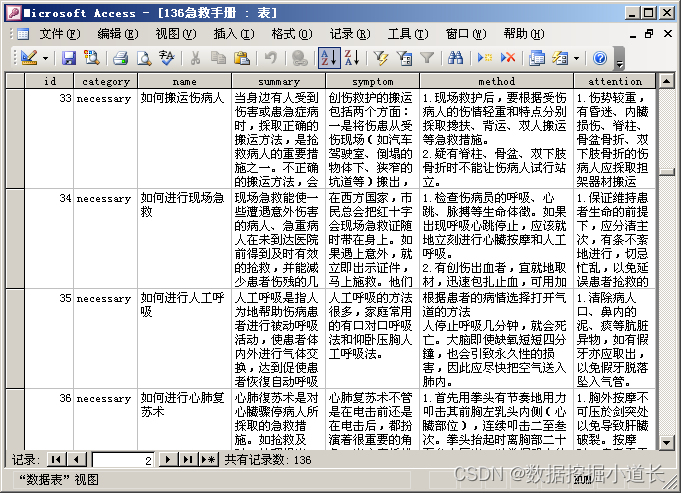681x493 pixels.
Task: Open the 格式(O) menu
Action: click(291, 34)
